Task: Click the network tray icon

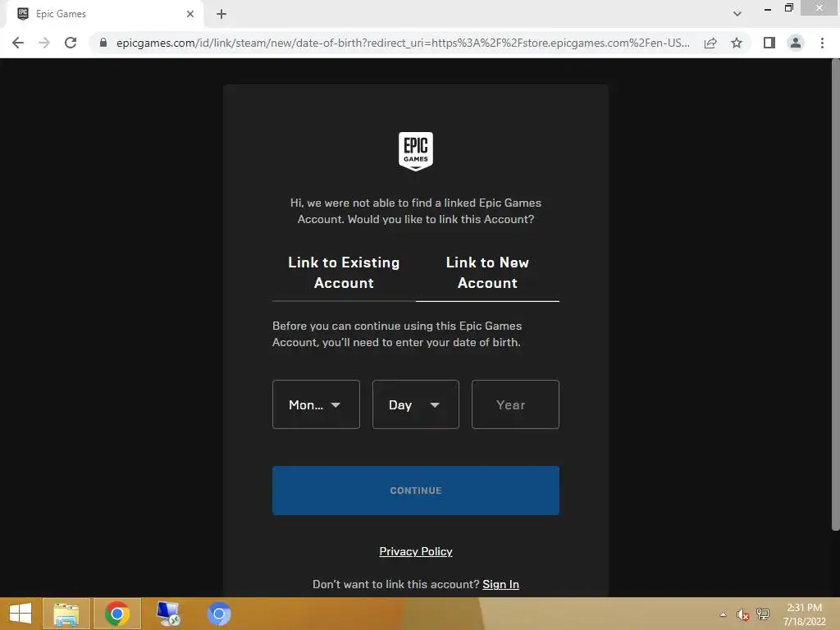Action: (x=763, y=614)
